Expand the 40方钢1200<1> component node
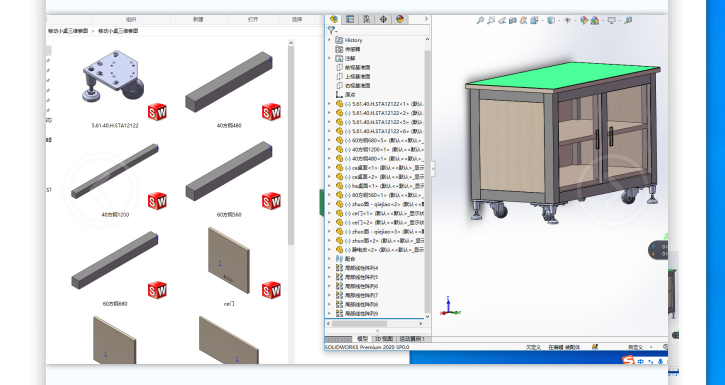 pos(329,149)
